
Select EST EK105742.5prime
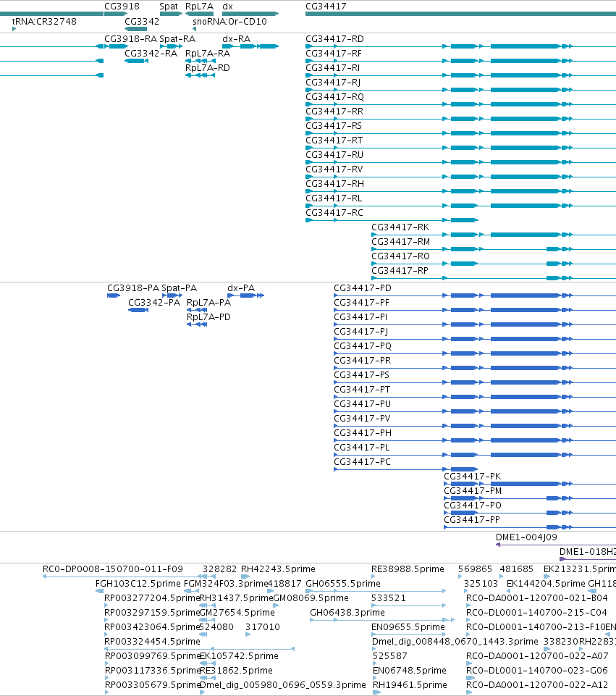(x=239, y=656)
